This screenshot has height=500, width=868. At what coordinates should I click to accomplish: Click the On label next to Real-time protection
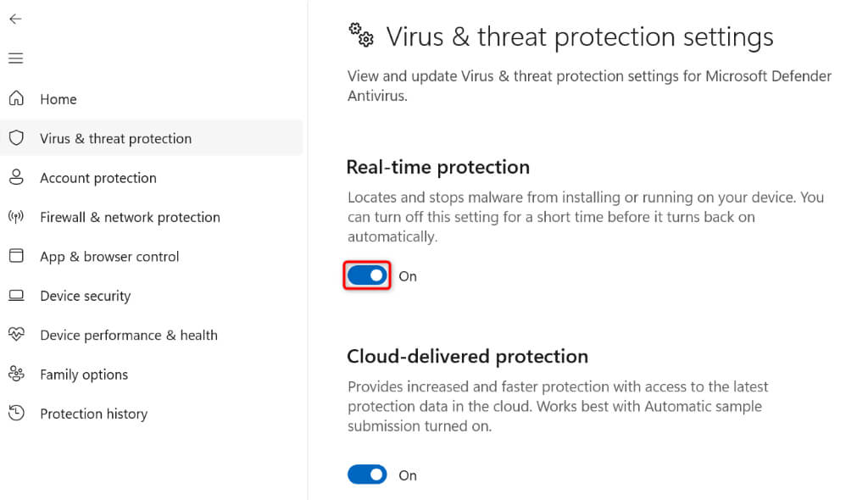(408, 275)
